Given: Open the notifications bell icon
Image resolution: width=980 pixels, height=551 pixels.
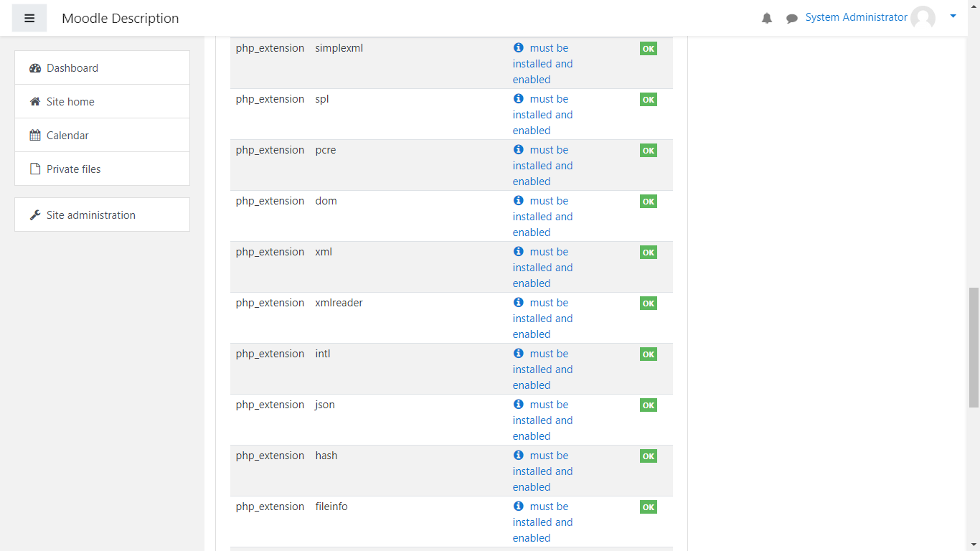Looking at the screenshot, I should [x=767, y=18].
